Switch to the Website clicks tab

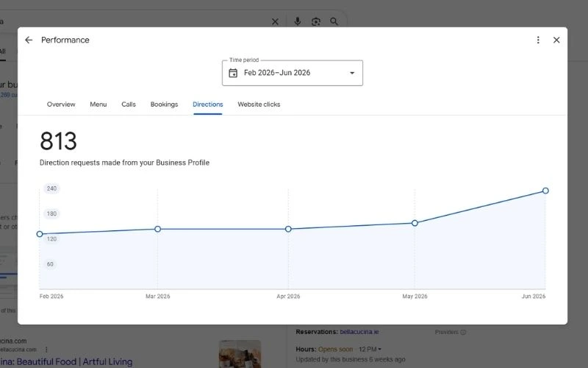259,105
